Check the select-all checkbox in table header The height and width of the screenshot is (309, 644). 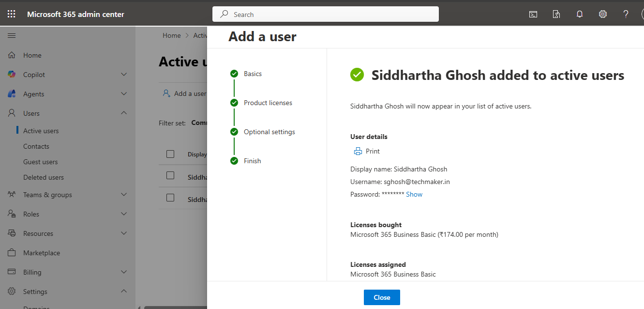coord(170,154)
